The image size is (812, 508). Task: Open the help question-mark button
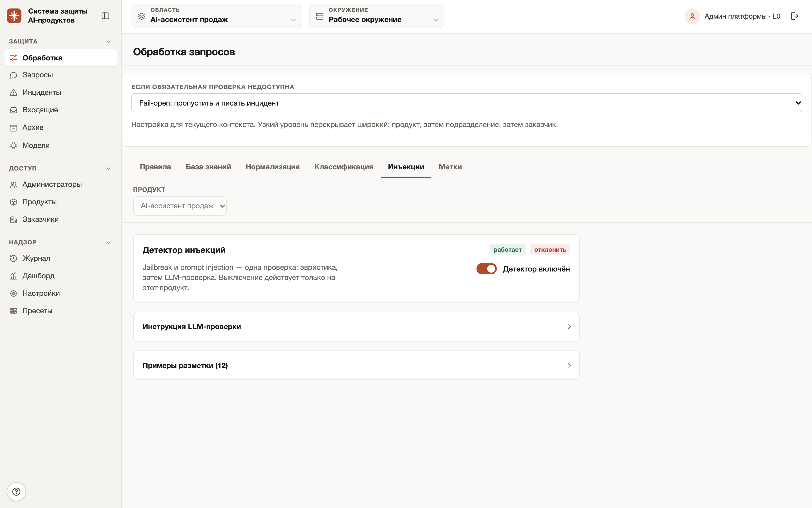click(x=16, y=492)
